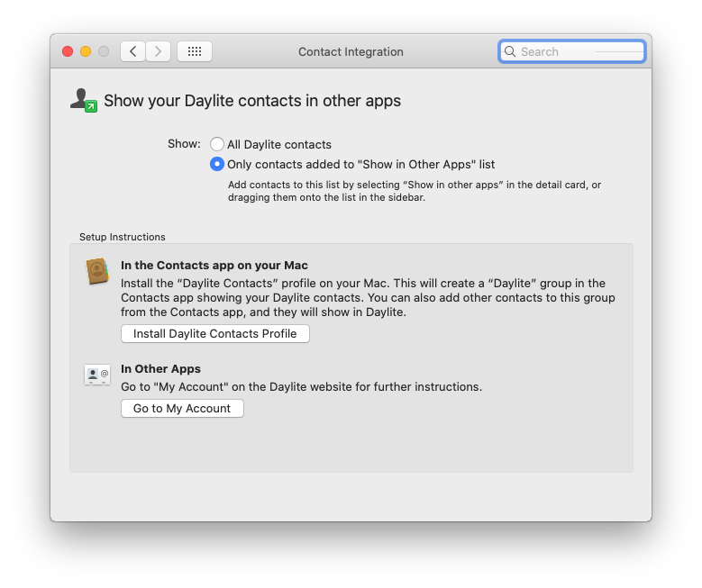Open Go to My Account
The width and height of the screenshot is (702, 588).
pyautogui.click(x=182, y=409)
